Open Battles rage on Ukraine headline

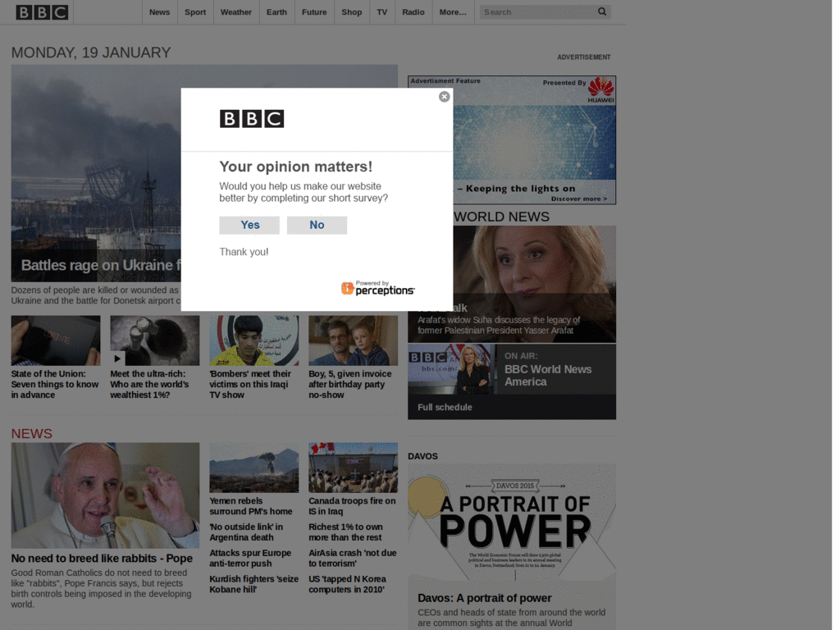(101, 265)
